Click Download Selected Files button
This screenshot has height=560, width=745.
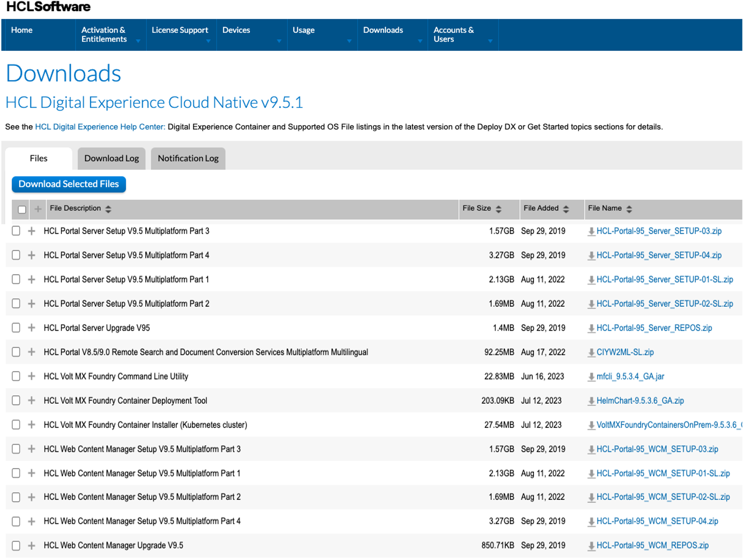[69, 184]
